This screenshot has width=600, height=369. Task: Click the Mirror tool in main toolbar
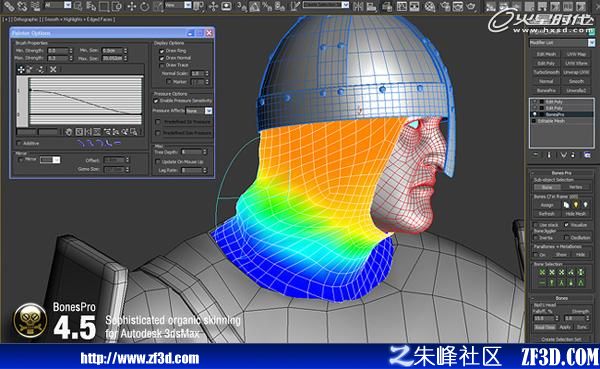tap(358, 6)
